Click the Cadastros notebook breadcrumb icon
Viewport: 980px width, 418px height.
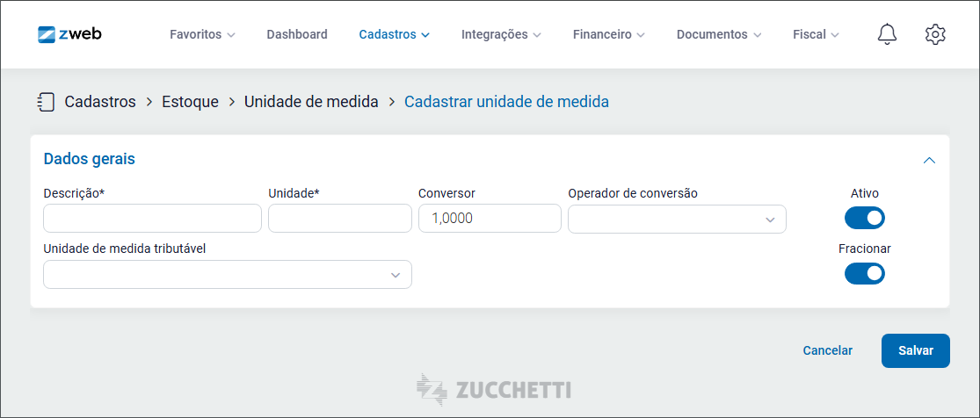point(47,102)
